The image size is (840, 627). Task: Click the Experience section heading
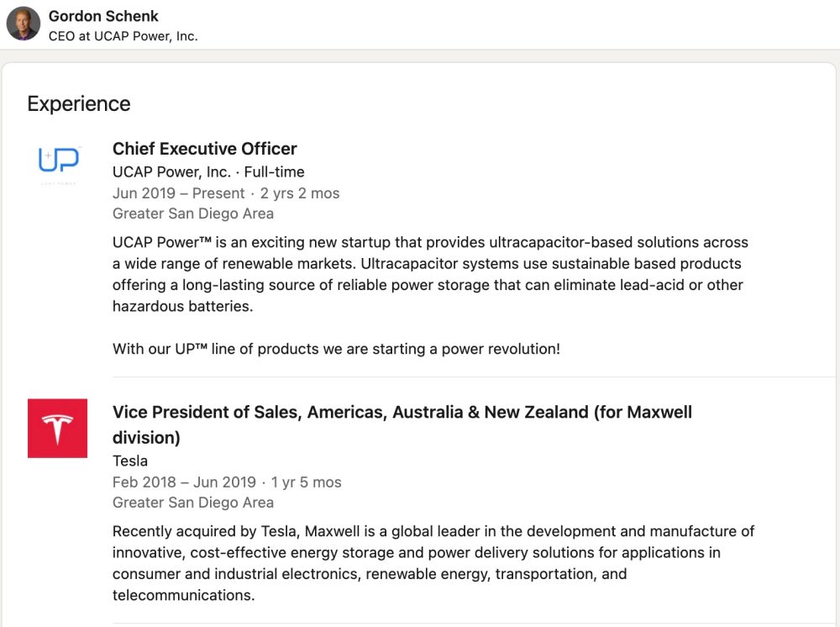click(79, 103)
